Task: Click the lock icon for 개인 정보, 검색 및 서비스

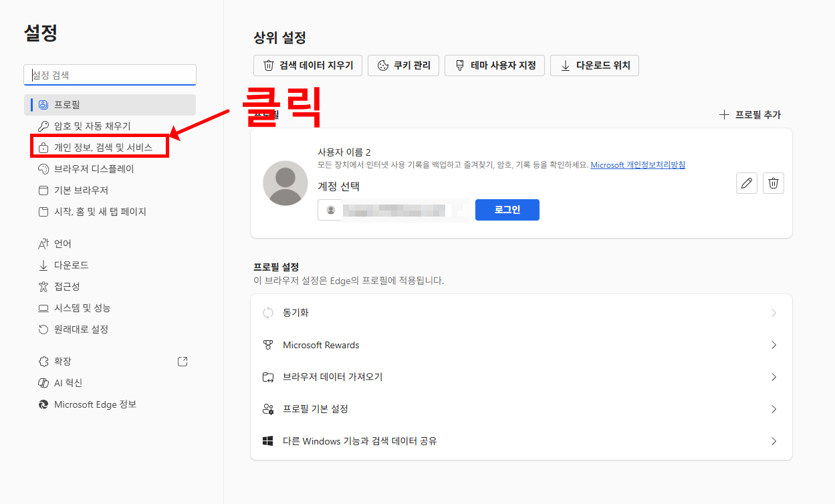Action: [x=43, y=148]
